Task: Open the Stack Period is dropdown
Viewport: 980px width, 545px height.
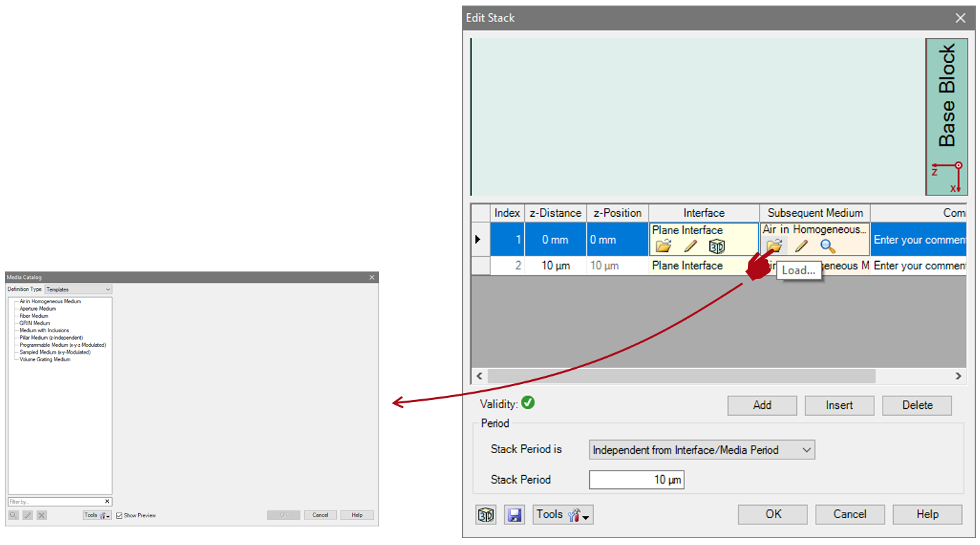Action: coord(702,450)
